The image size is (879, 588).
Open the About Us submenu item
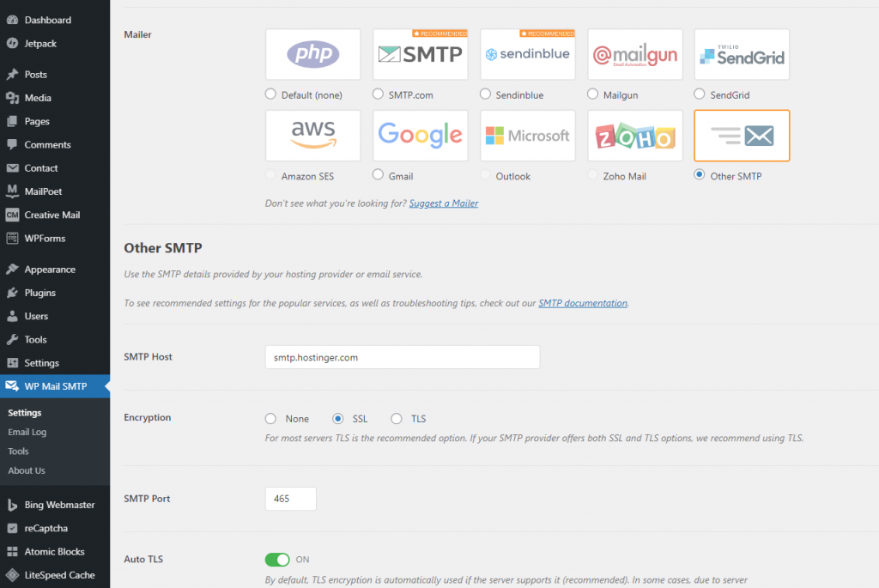(x=27, y=471)
